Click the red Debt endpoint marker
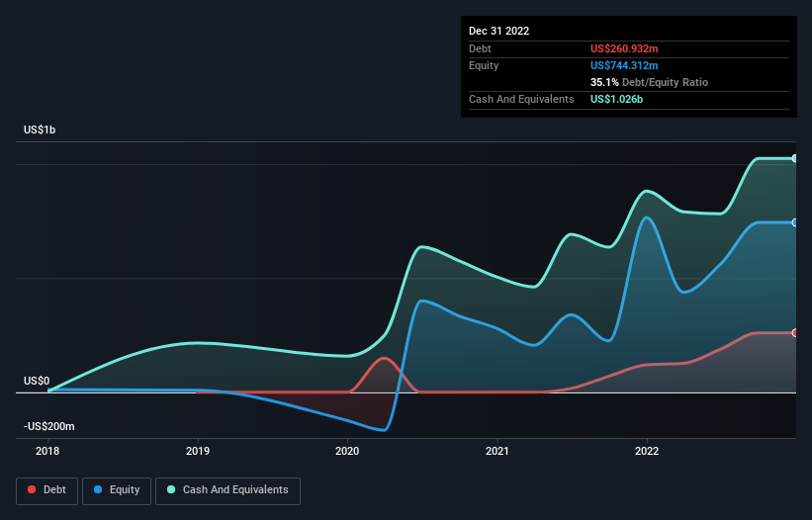The image size is (812, 520). coord(795,333)
